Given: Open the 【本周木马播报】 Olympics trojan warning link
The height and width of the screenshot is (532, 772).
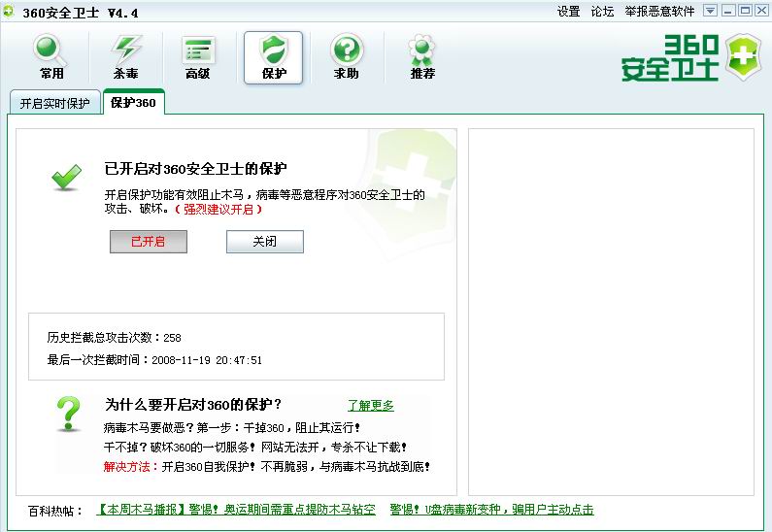Looking at the screenshot, I should pyautogui.click(x=236, y=510).
